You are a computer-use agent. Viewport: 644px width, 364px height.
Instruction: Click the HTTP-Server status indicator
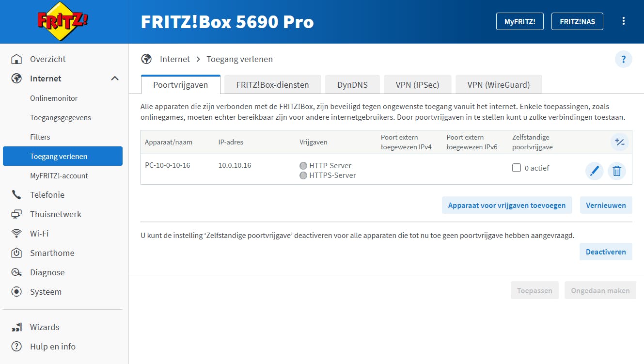point(303,165)
